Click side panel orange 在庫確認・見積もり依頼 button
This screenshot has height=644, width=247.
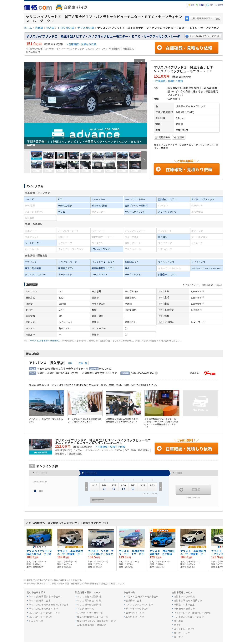(x=186, y=169)
